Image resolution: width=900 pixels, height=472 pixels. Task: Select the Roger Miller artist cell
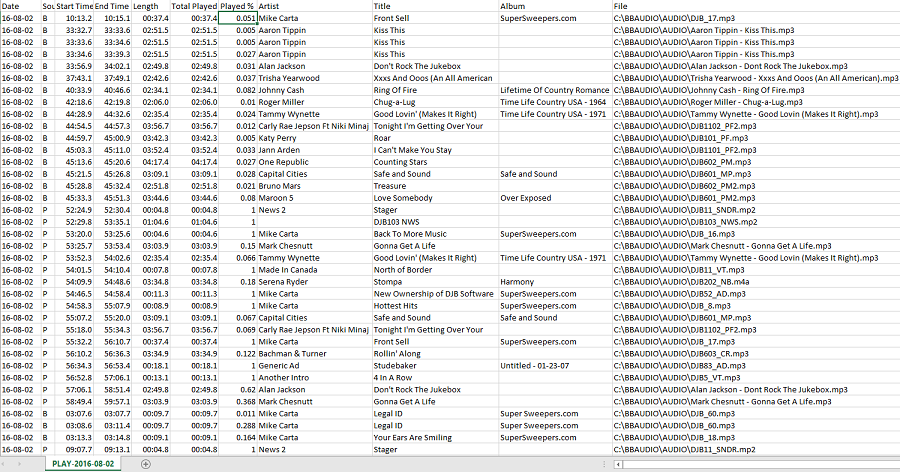point(315,102)
